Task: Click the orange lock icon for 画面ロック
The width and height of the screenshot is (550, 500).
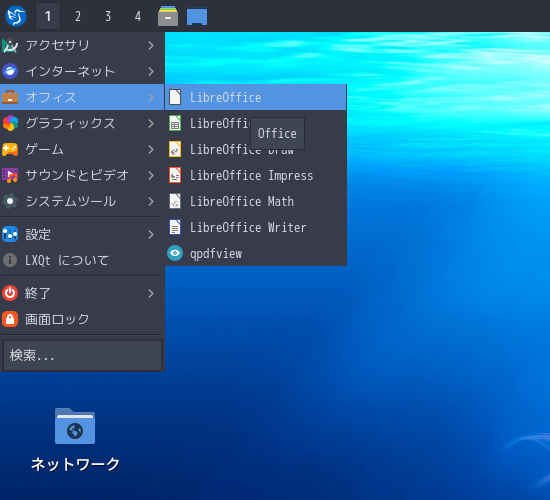Action: click(x=10, y=319)
